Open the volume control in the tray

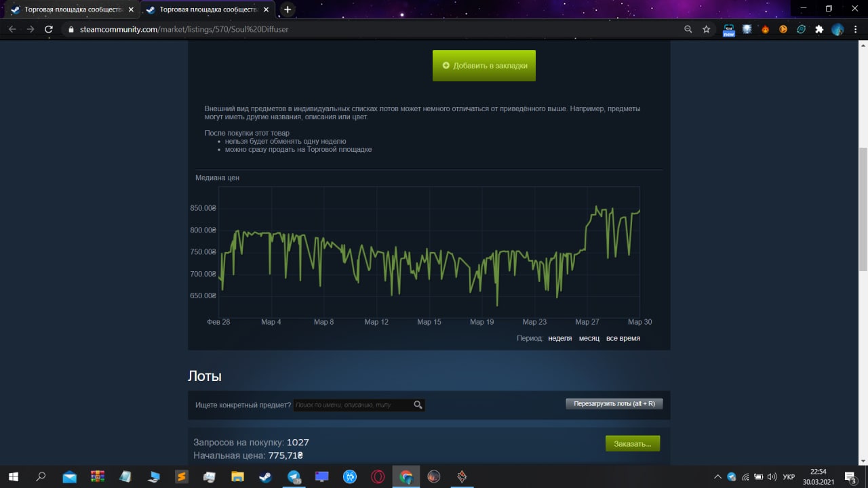[x=772, y=476]
